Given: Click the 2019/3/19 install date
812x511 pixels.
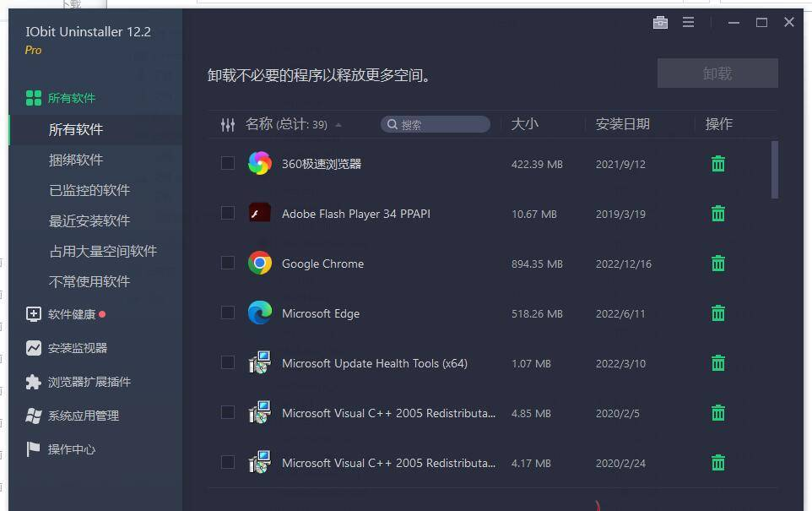Looking at the screenshot, I should point(620,214).
